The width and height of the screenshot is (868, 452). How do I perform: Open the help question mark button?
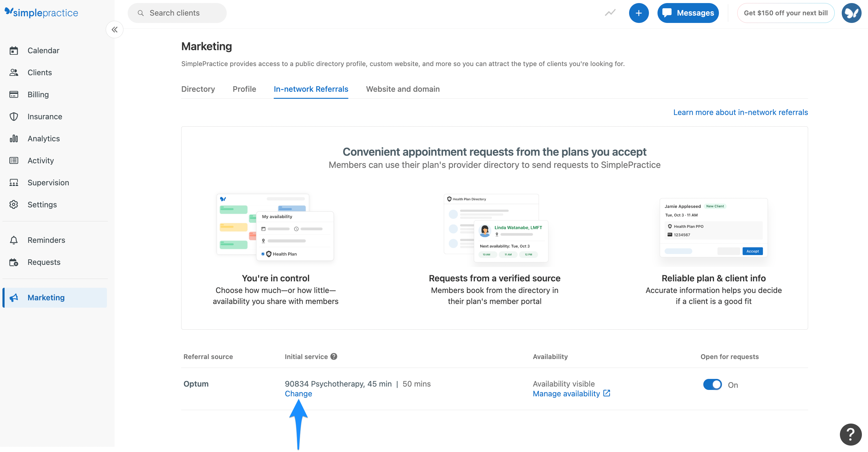coord(851,435)
